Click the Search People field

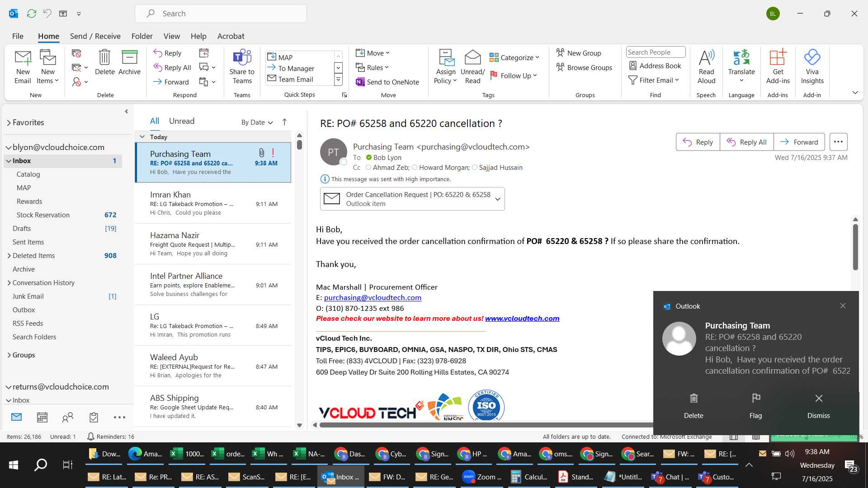[x=655, y=52]
